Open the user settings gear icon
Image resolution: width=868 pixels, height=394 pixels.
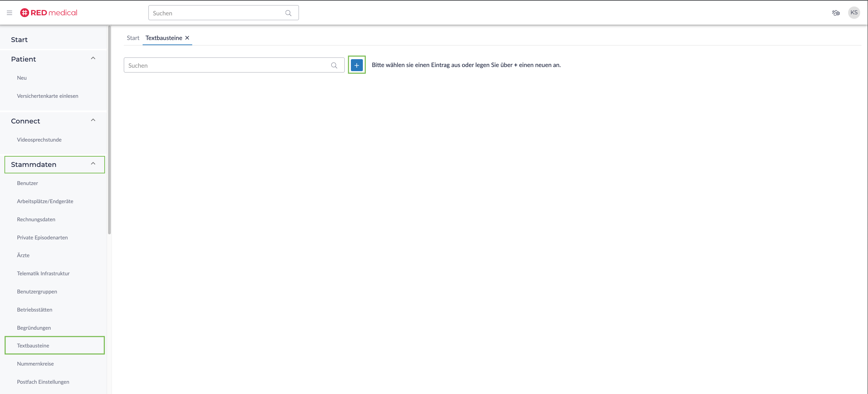(836, 13)
